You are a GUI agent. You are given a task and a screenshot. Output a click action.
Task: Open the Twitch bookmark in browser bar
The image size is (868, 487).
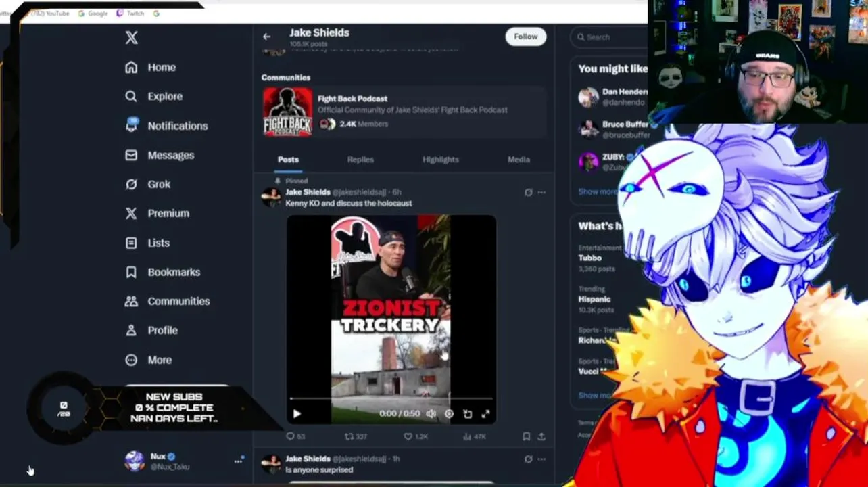[130, 14]
